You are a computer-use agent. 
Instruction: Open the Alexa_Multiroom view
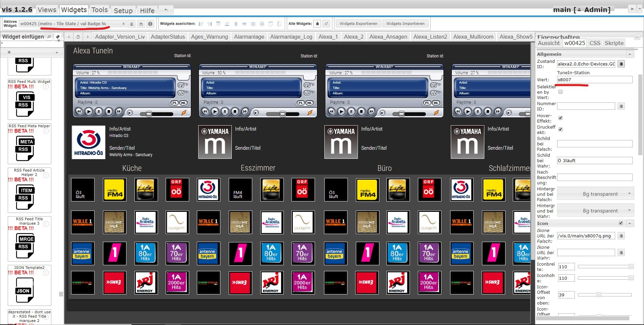point(473,37)
